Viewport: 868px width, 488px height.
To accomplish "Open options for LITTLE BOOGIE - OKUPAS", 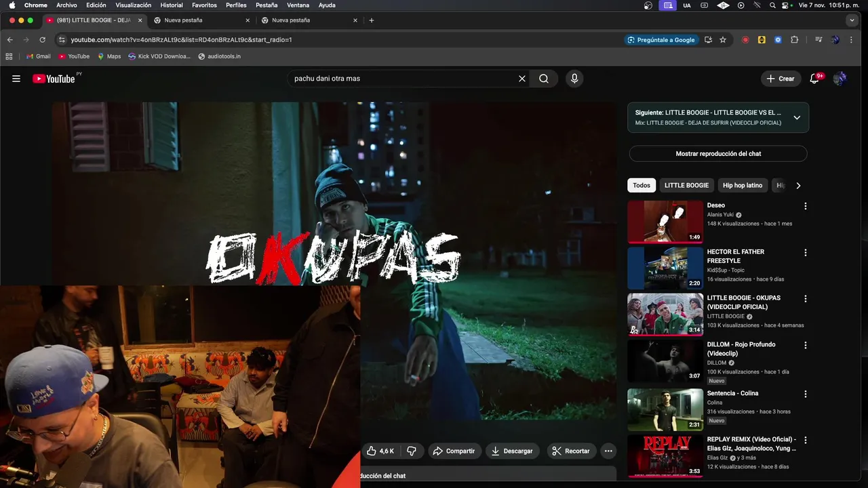I will 806,299.
